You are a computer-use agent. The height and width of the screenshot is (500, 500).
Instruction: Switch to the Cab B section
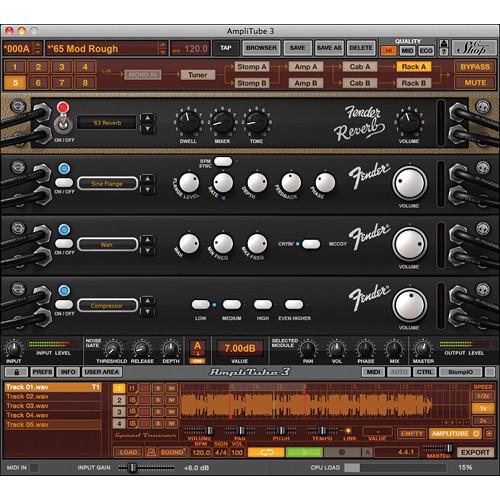[359, 83]
